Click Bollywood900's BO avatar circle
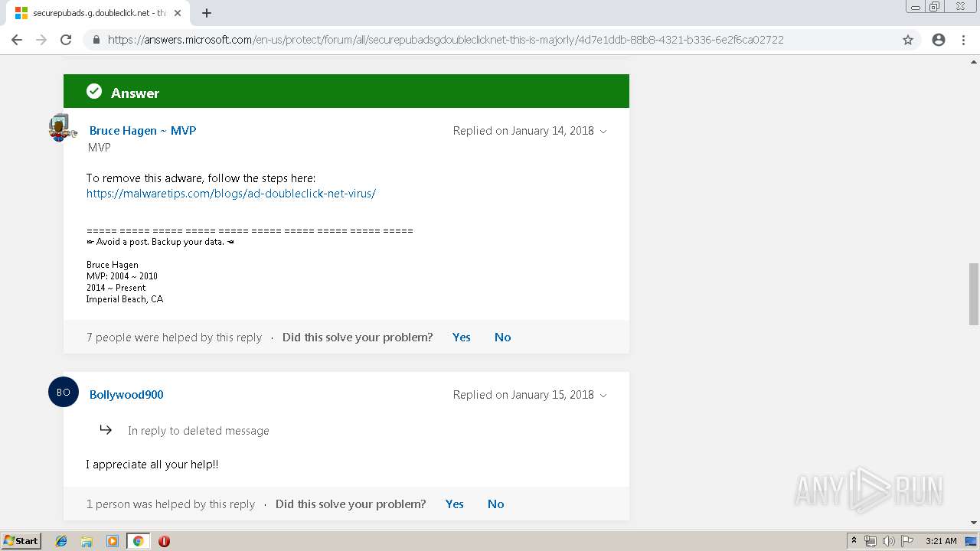The height and width of the screenshot is (551, 980). click(x=64, y=392)
